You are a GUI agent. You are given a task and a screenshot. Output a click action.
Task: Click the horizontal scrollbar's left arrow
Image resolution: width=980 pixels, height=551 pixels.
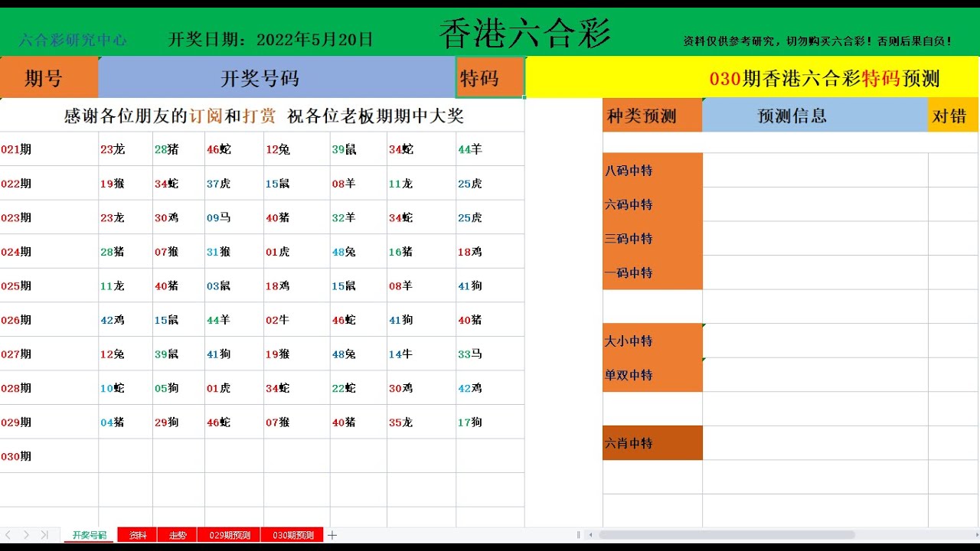point(590,535)
